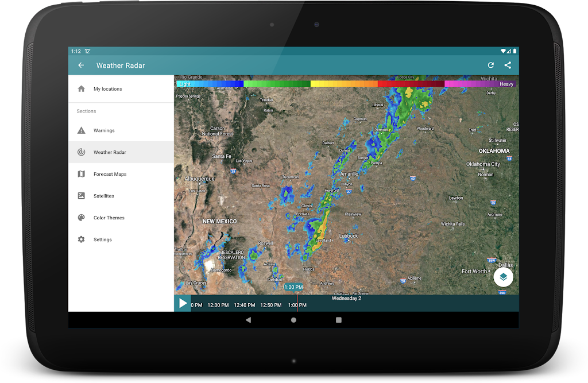Open Color Themes
Screen dimensions: 588x383
(121, 218)
